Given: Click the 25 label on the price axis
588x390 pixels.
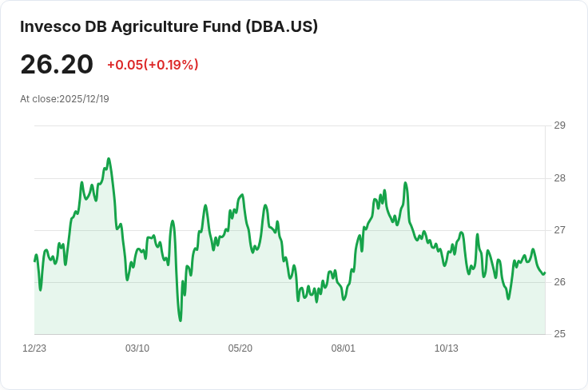Looking at the screenshot, I should [x=559, y=334].
